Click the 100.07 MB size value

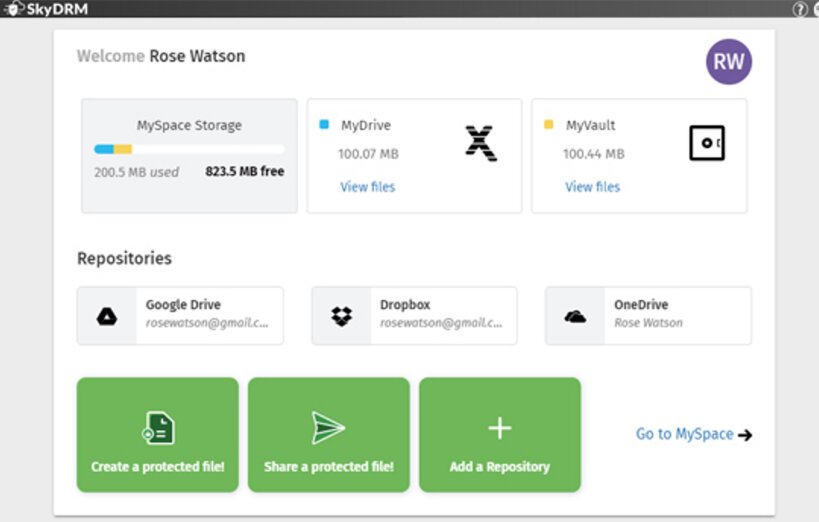(x=368, y=154)
